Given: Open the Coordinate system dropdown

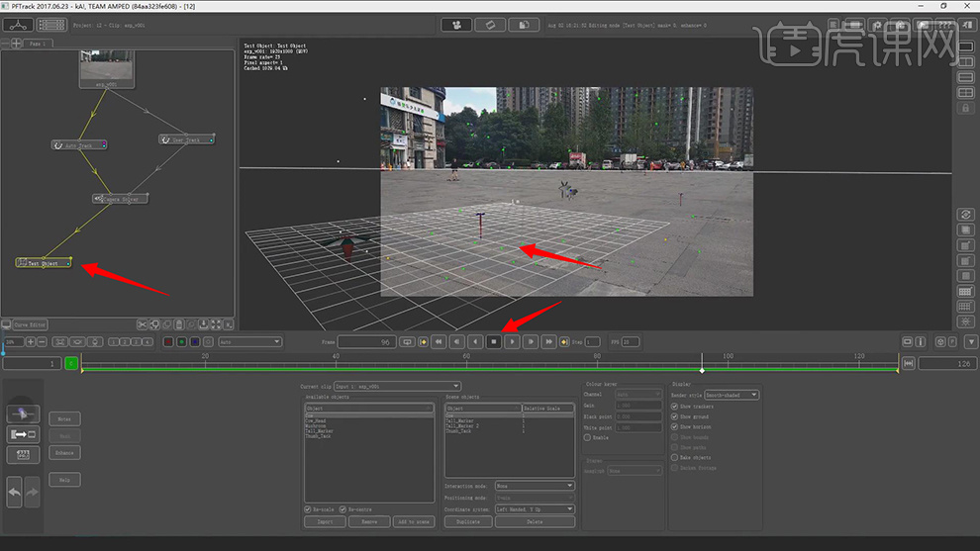Looking at the screenshot, I should [x=535, y=509].
